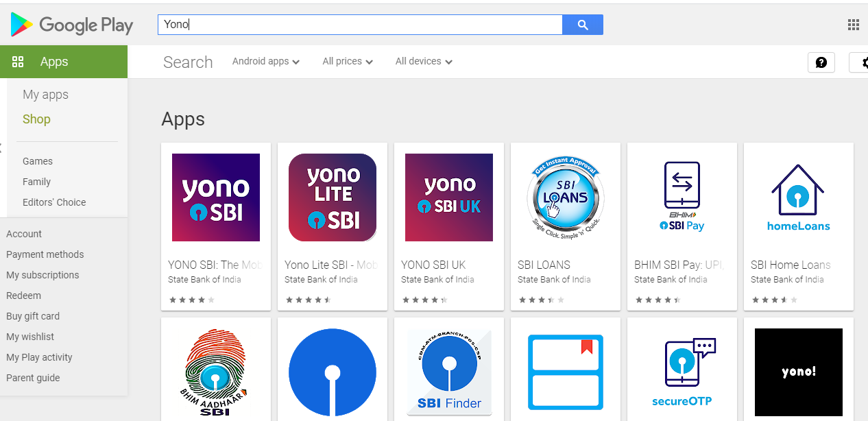Image resolution: width=868 pixels, height=421 pixels.
Task: Open the settings gear at right edge
Action: pyautogui.click(x=860, y=62)
